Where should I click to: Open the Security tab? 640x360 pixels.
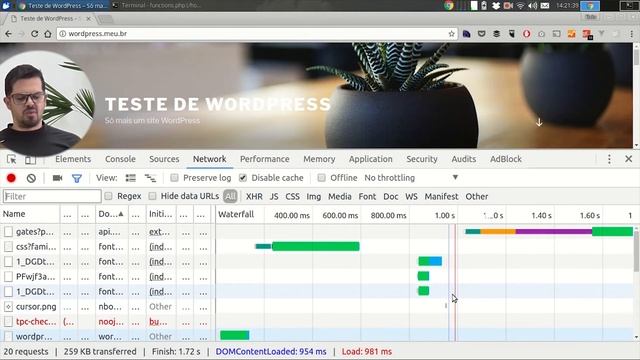point(422,159)
